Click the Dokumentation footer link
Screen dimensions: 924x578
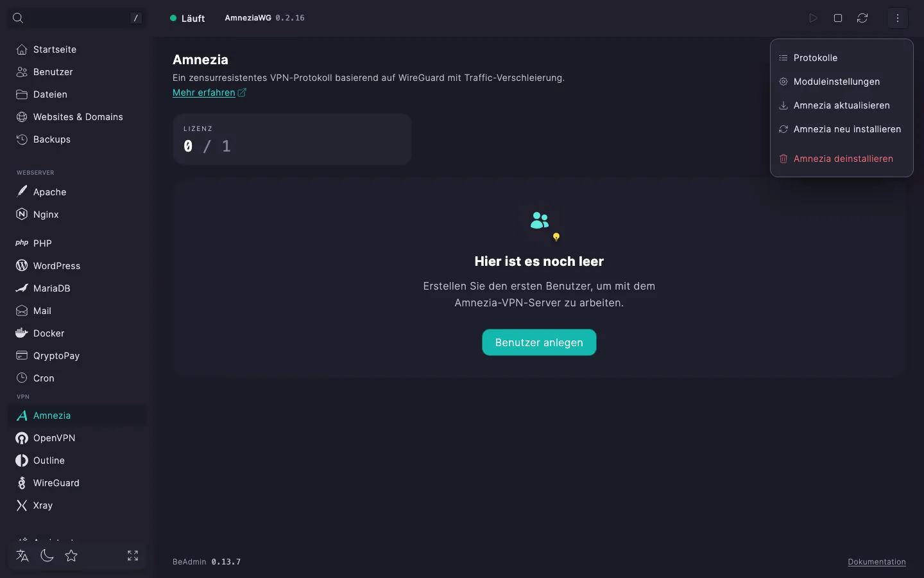click(x=877, y=562)
